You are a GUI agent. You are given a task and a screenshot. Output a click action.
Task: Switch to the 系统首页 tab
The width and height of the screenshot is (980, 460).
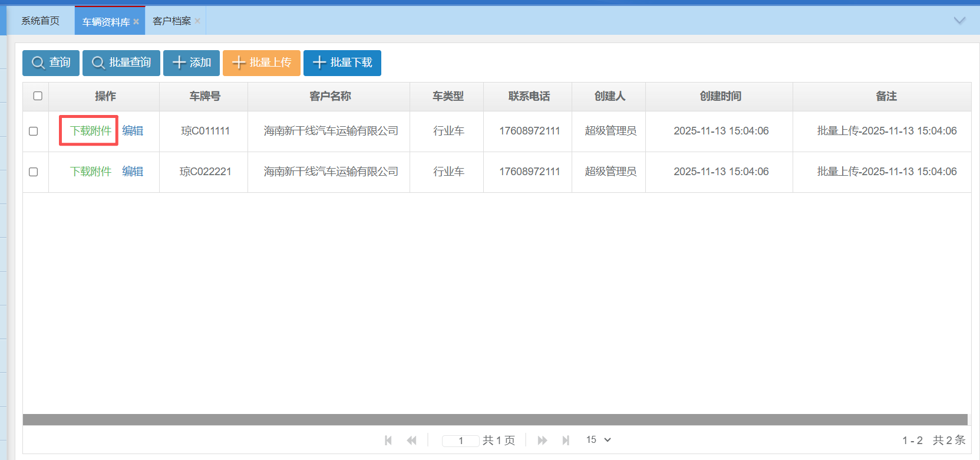[40, 21]
